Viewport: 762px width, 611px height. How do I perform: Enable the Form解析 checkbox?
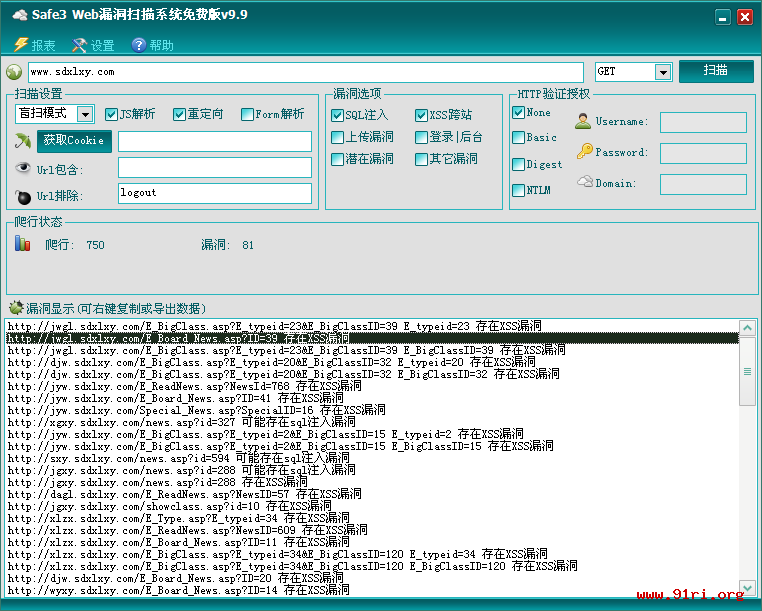pos(247,114)
